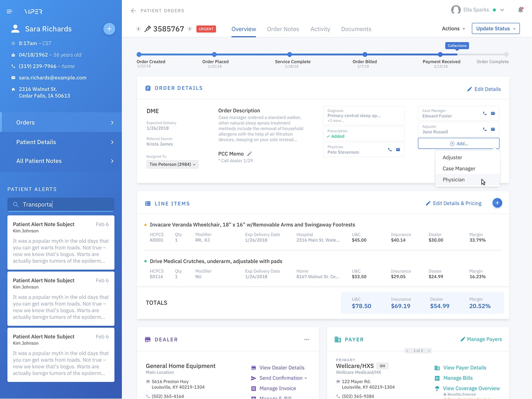This screenshot has width=532, height=399.
Task: Open the notifications bell
Action: click(x=521, y=10)
